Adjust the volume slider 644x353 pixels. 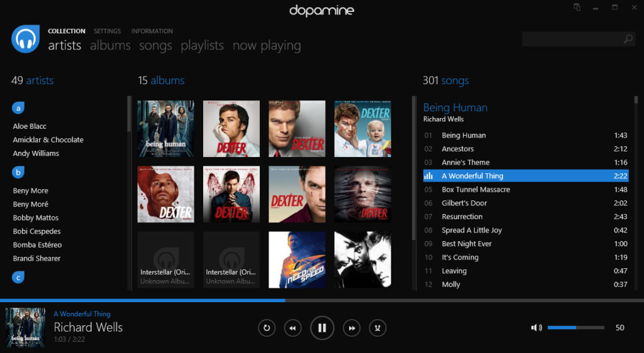pos(575,327)
